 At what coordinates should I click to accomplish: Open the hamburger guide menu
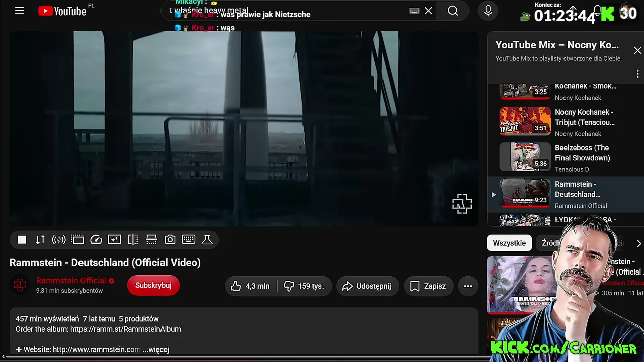click(x=20, y=11)
